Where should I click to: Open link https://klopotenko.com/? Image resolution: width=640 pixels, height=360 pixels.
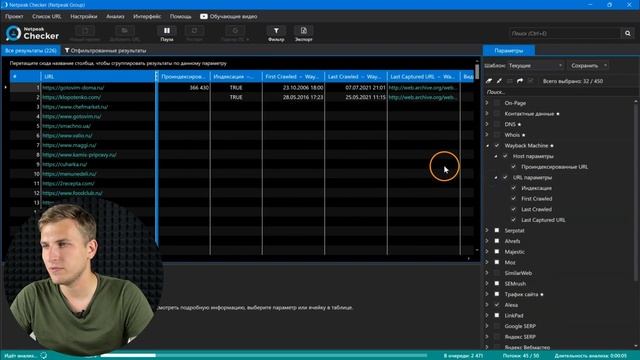click(71, 97)
